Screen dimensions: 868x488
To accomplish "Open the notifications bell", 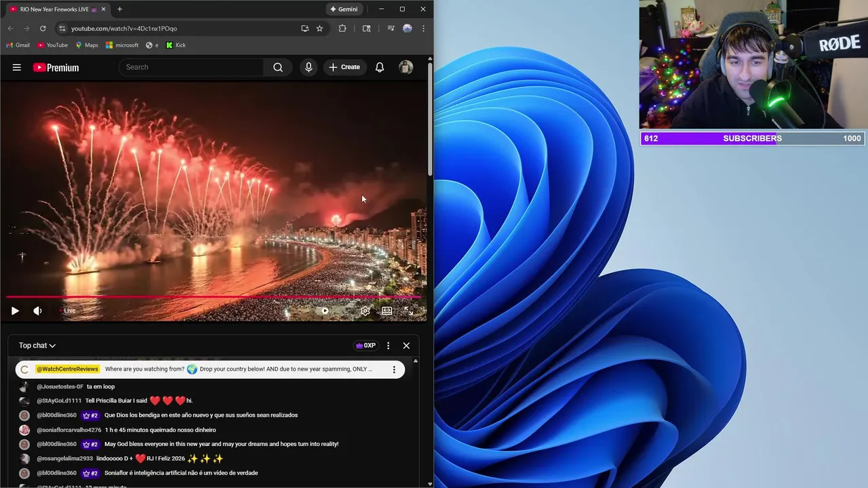I will click(x=380, y=67).
